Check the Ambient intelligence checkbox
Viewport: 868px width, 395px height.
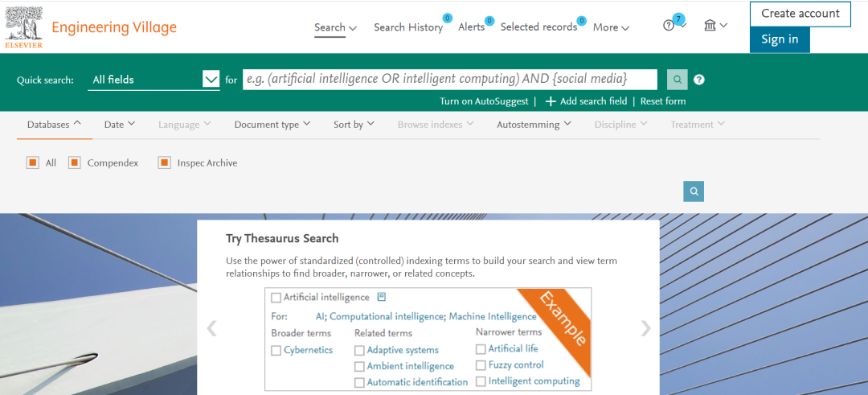click(x=359, y=367)
